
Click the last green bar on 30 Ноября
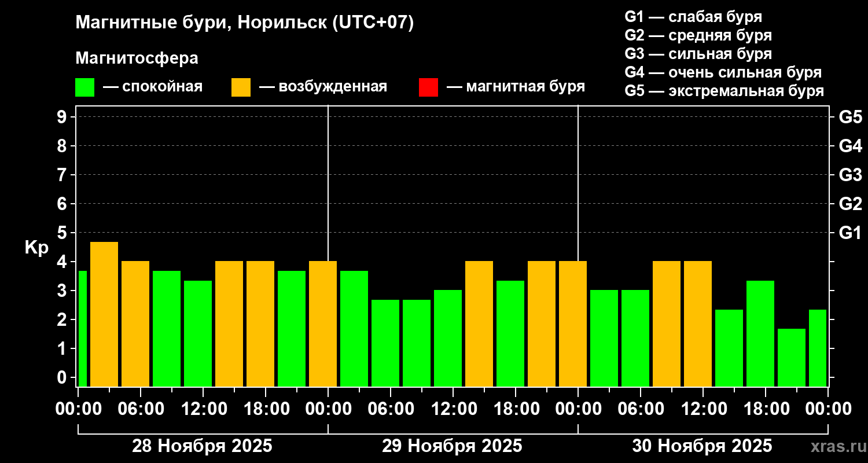coord(818,348)
